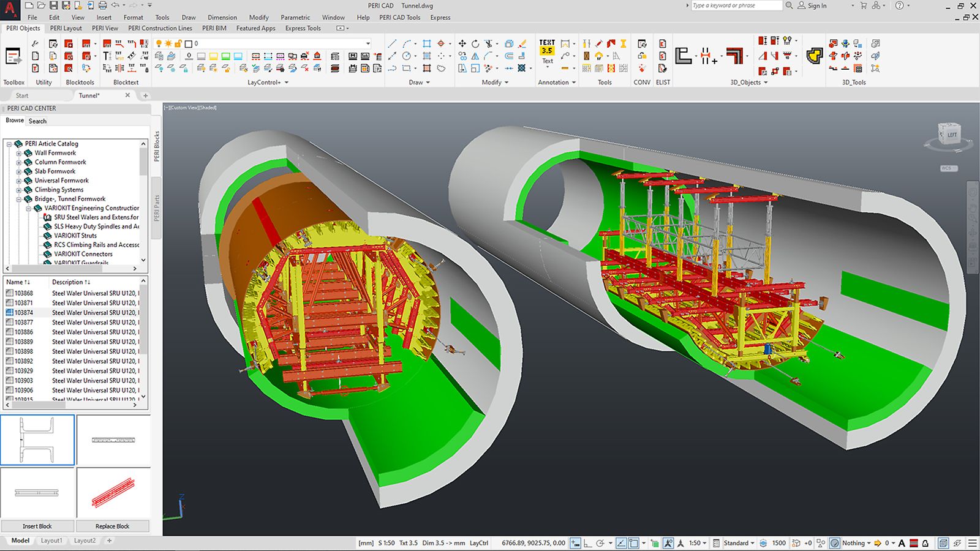Switch to the PERI BIM ribbon tab
Screen dimensions: 980x551
click(214, 28)
